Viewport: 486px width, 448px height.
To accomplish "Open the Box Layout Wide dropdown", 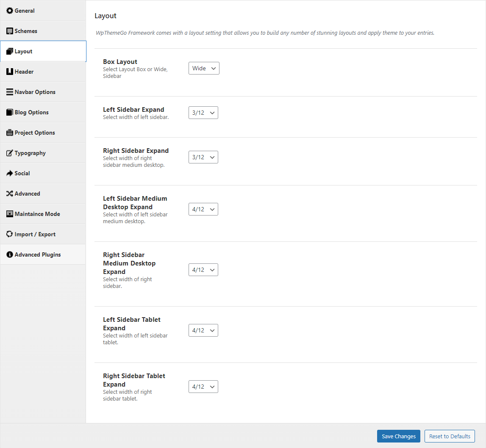I will tap(204, 68).
